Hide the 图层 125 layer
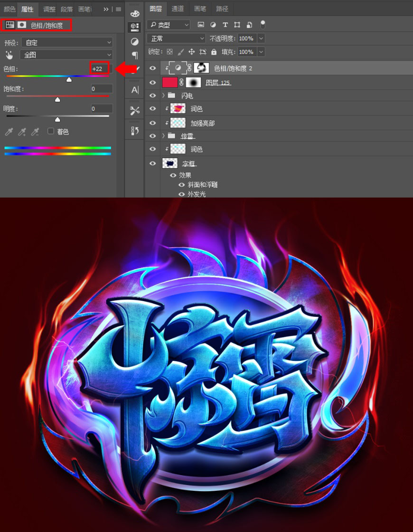The image size is (413, 532). point(152,83)
